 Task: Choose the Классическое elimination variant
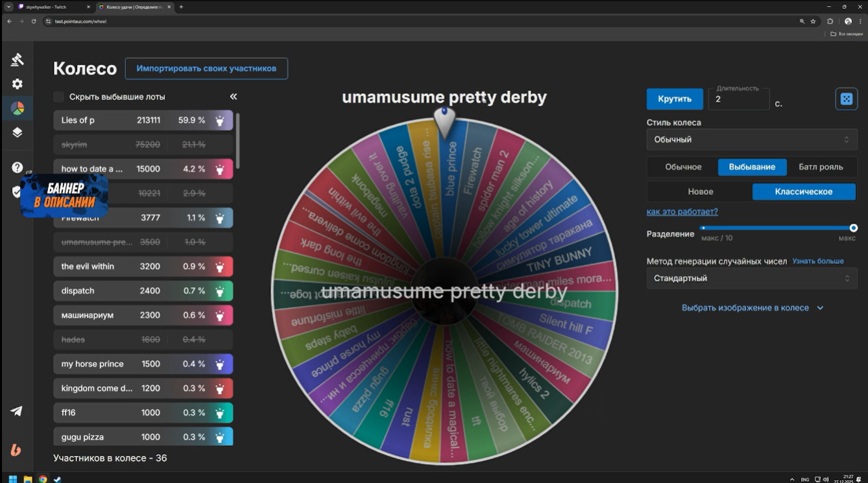click(804, 192)
